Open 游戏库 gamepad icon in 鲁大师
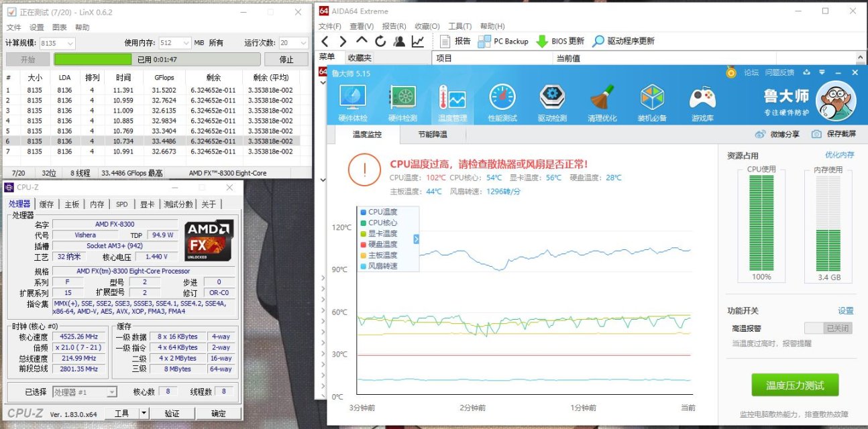 702,103
